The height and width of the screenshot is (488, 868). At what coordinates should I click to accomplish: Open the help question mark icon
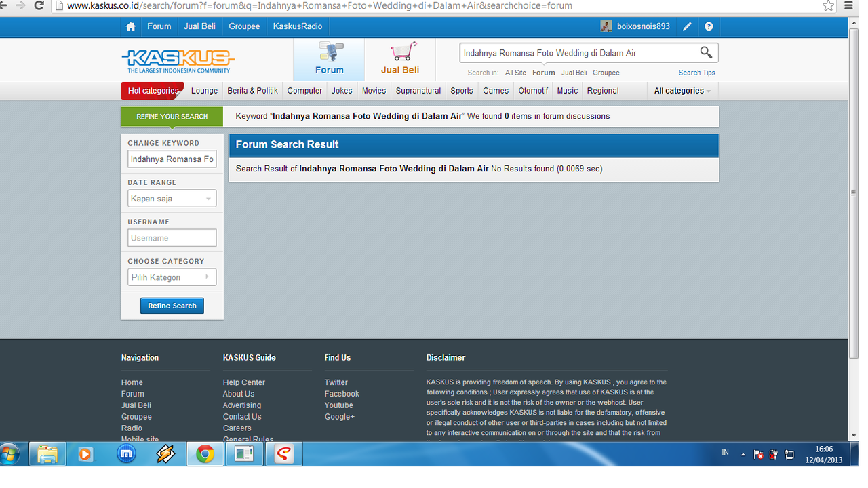[x=709, y=26]
